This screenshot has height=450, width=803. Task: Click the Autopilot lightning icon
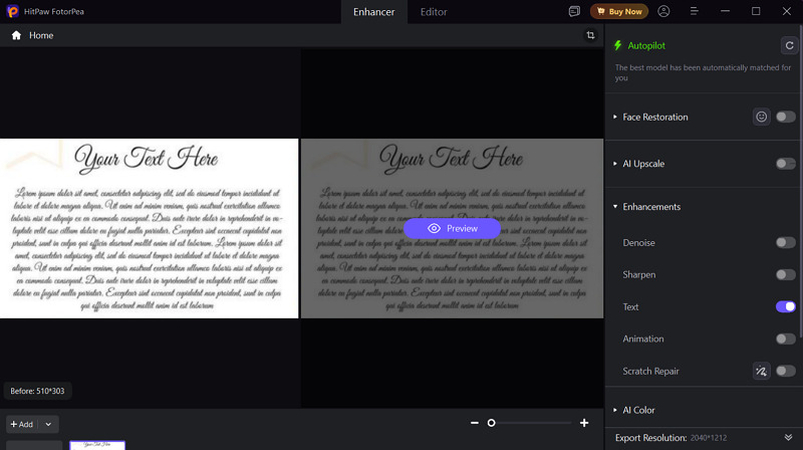[x=618, y=46]
